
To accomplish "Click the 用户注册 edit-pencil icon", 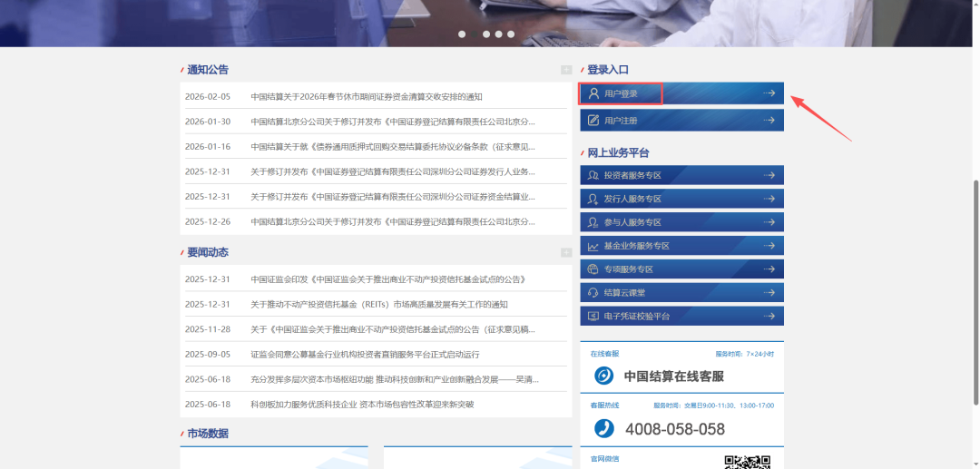I will [593, 120].
